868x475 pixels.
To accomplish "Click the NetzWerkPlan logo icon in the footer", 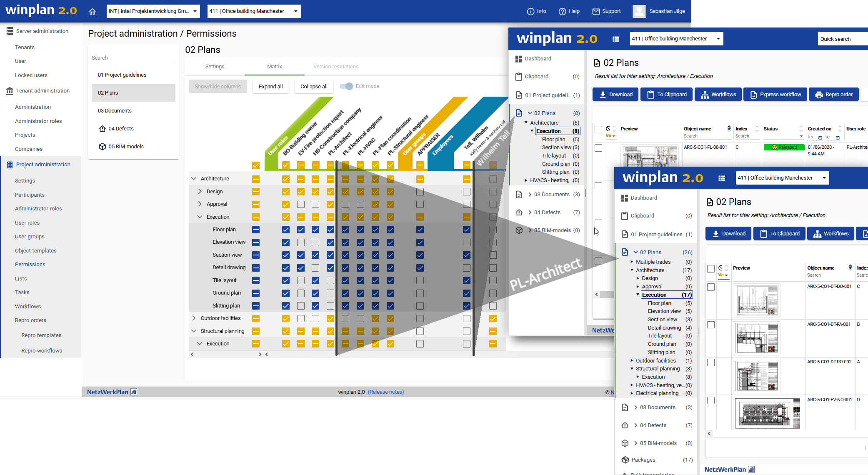I will pyautogui.click(x=134, y=392).
